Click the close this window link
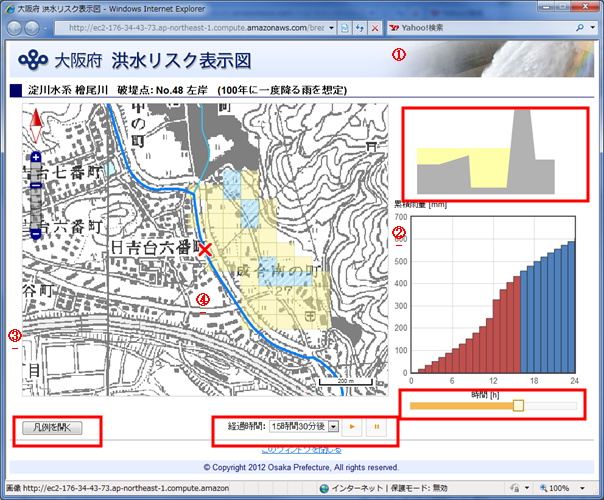 tap(301, 451)
